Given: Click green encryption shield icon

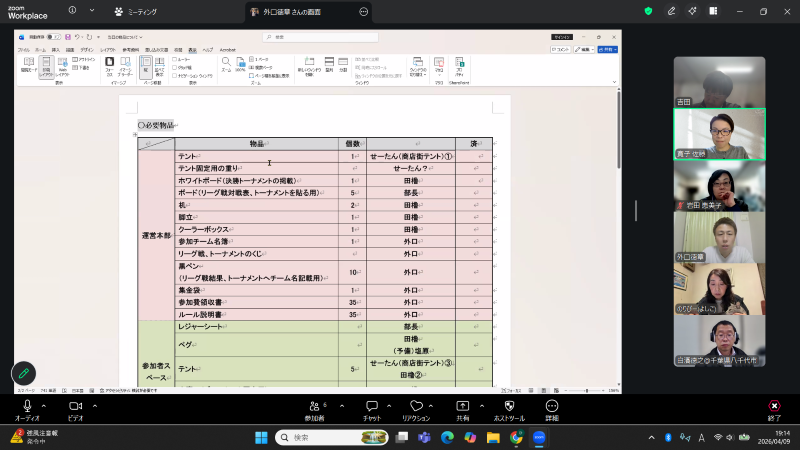Looking at the screenshot, I should coord(648,11).
